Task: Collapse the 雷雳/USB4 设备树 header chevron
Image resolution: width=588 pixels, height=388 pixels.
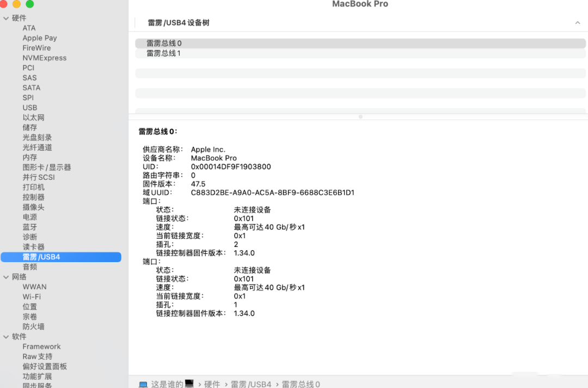Action: pos(578,23)
